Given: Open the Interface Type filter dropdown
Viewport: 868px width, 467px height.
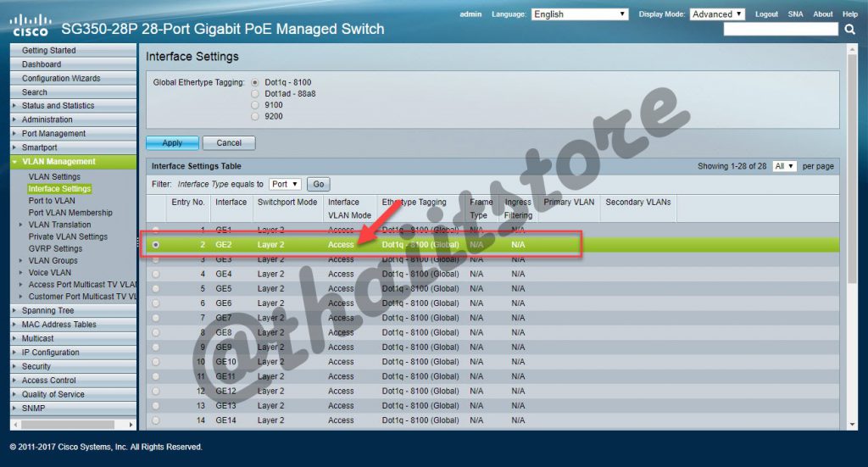Looking at the screenshot, I should pyautogui.click(x=285, y=184).
